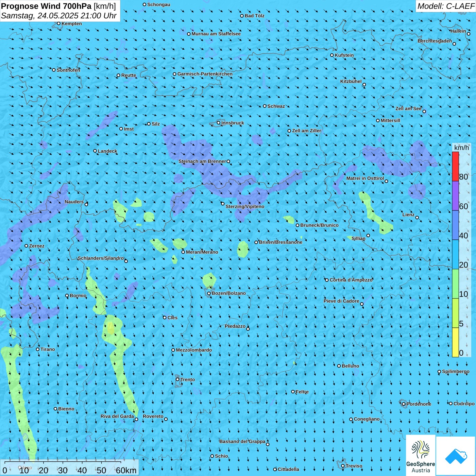Click the Nauders label
This screenshot has height=476, width=476.
74,202
